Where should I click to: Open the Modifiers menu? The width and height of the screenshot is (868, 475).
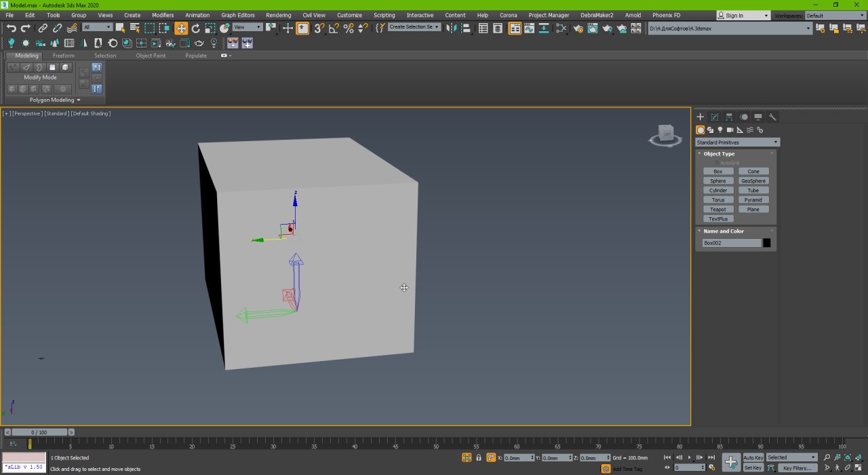[163, 15]
